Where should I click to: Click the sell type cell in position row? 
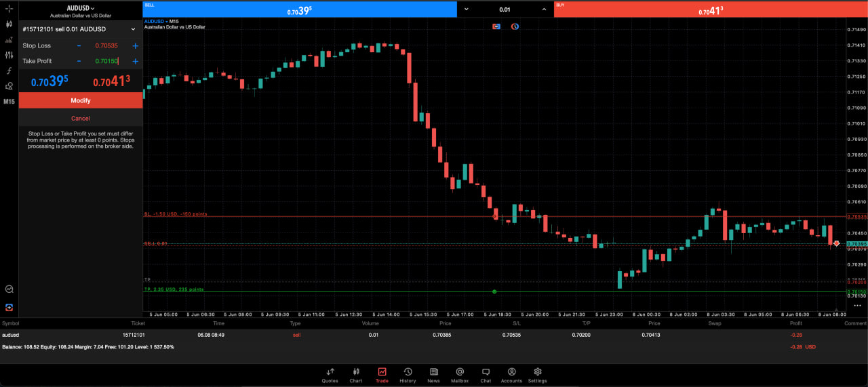tap(296, 335)
